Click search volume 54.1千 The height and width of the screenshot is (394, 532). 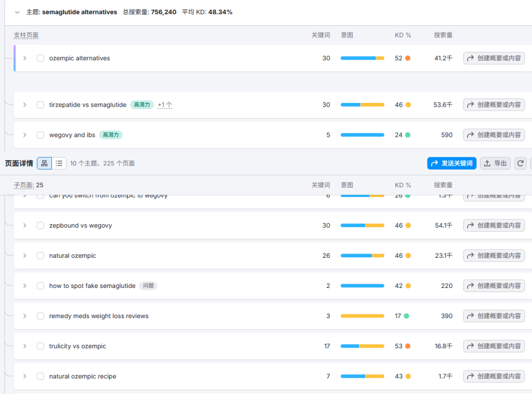pyautogui.click(x=444, y=226)
